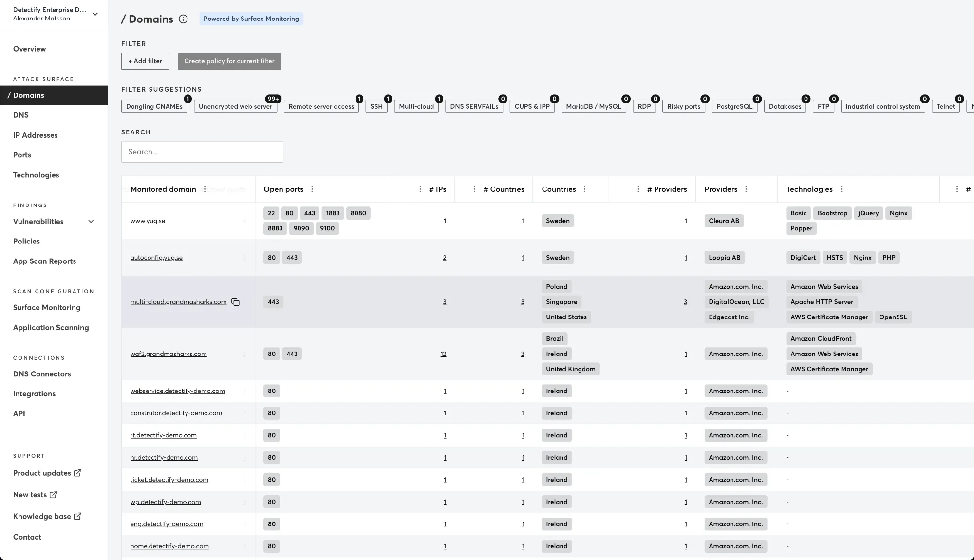974x560 pixels.
Task: Open the Open ports column options menu
Action: click(312, 189)
